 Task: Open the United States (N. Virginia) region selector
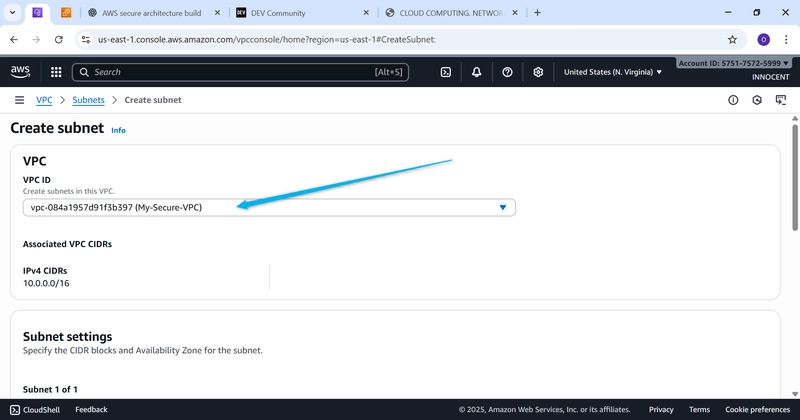(613, 72)
